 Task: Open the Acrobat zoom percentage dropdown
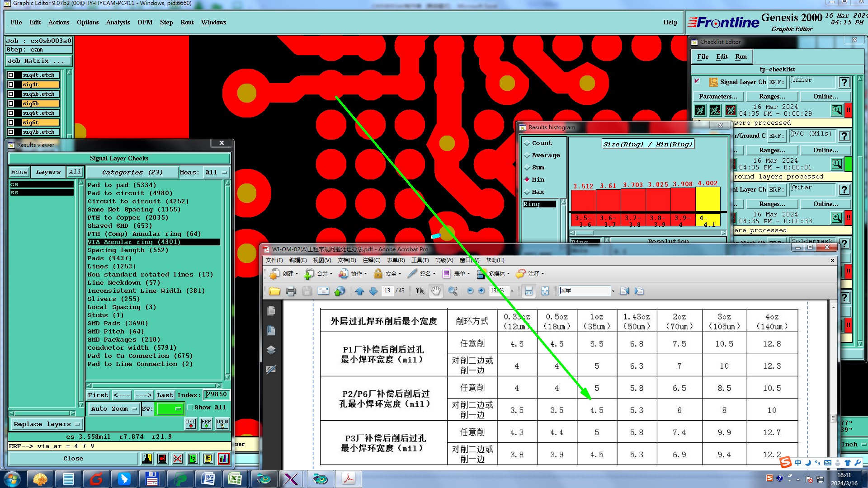512,291
